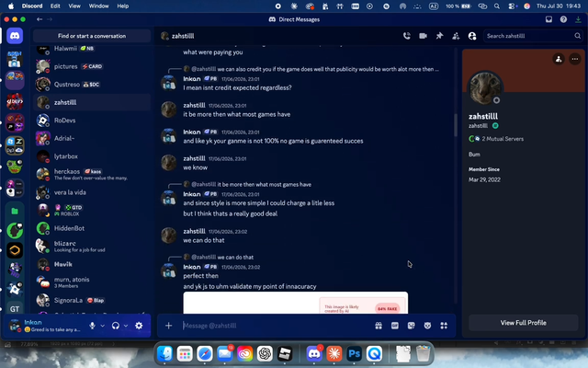Click View Full Profile

click(523, 323)
